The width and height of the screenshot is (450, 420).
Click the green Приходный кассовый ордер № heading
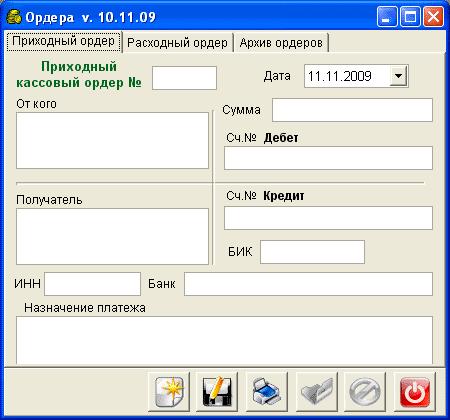[x=79, y=75]
